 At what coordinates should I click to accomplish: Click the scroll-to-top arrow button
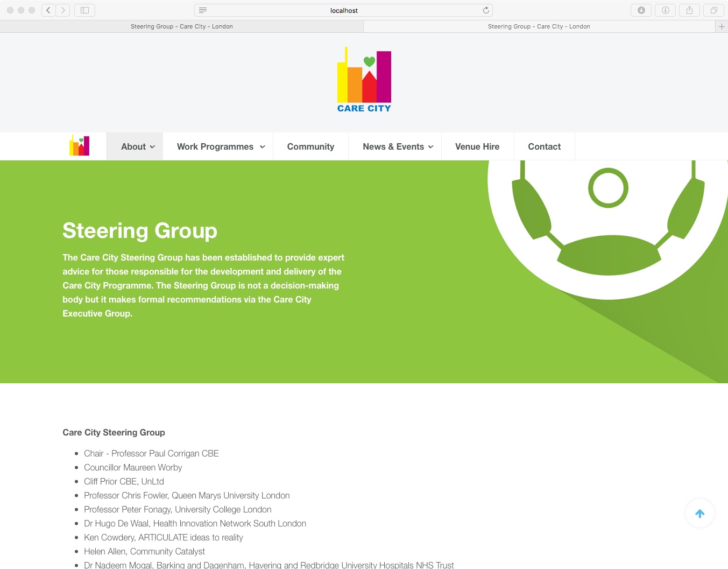(x=699, y=514)
